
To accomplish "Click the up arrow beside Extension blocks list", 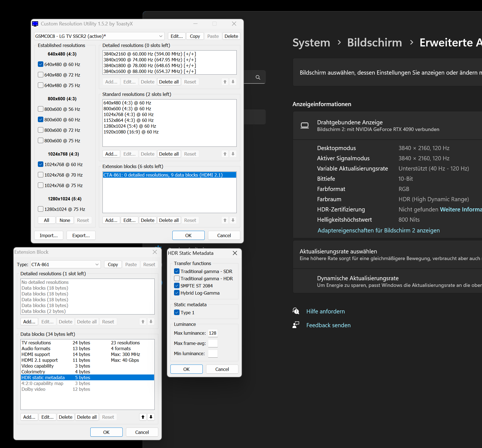I will pos(225,220).
